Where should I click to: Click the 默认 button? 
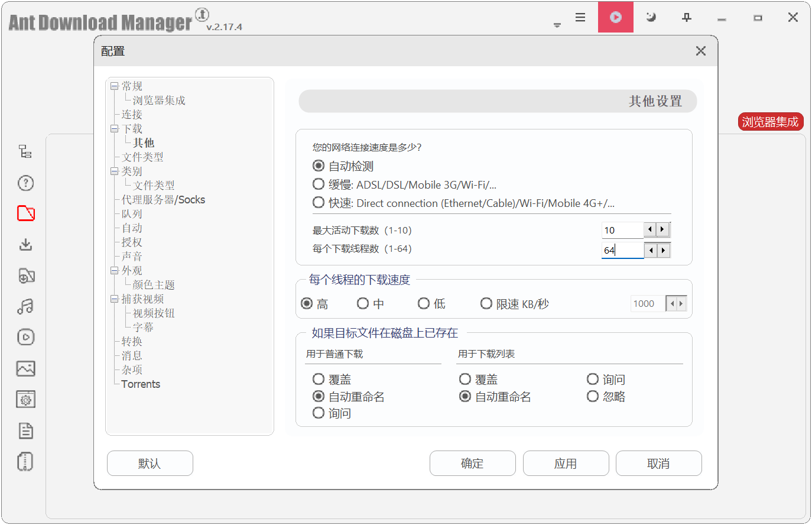150,464
